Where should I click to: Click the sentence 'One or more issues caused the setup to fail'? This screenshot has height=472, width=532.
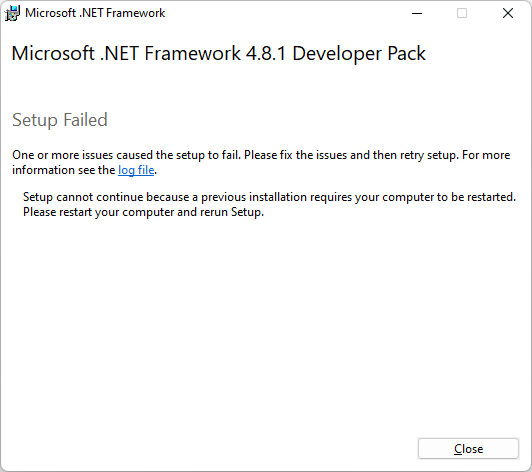coord(126,155)
